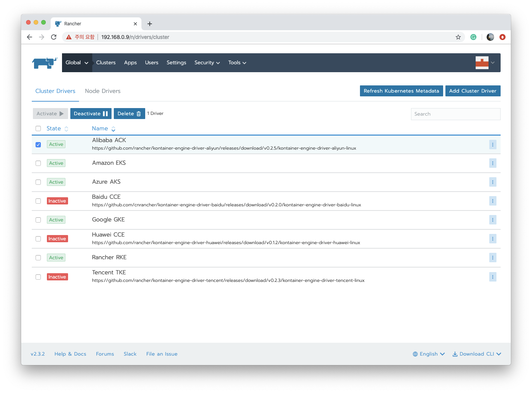Image resolution: width=532 pixels, height=393 pixels.
Task: Click the Inactive badge for Tencent TKE
Action: coord(57,277)
